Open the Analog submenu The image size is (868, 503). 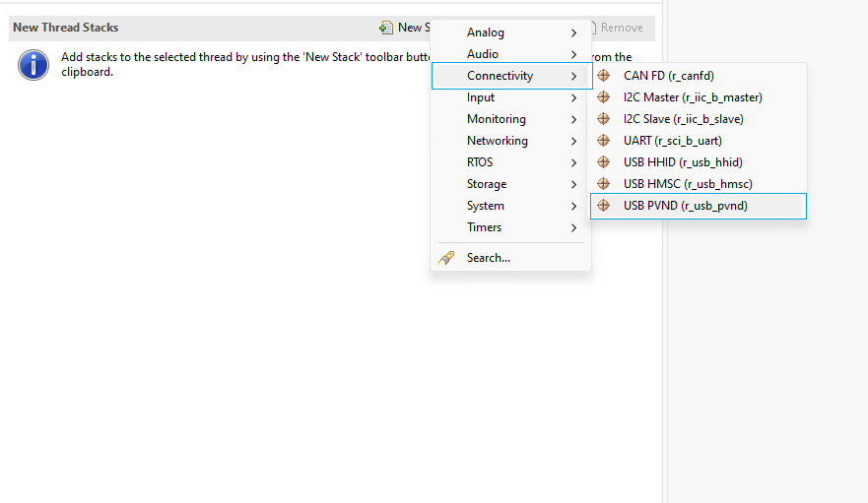coord(510,32)
